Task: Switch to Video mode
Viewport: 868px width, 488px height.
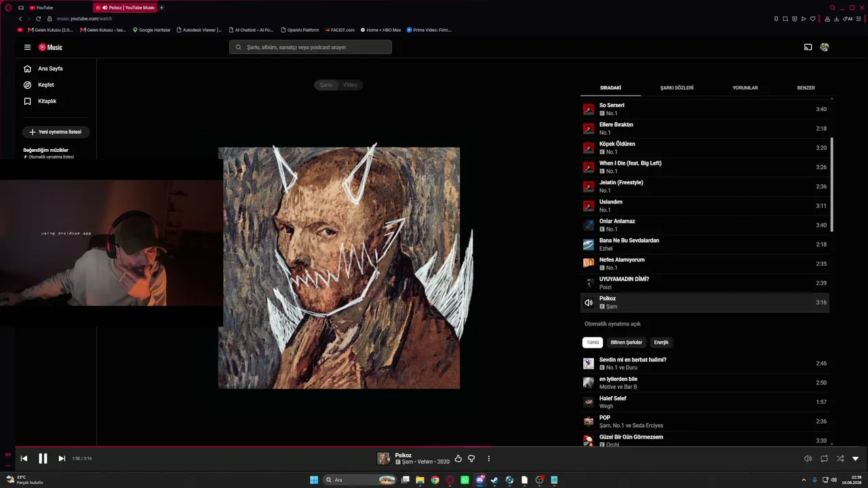Action: (350, 85)
